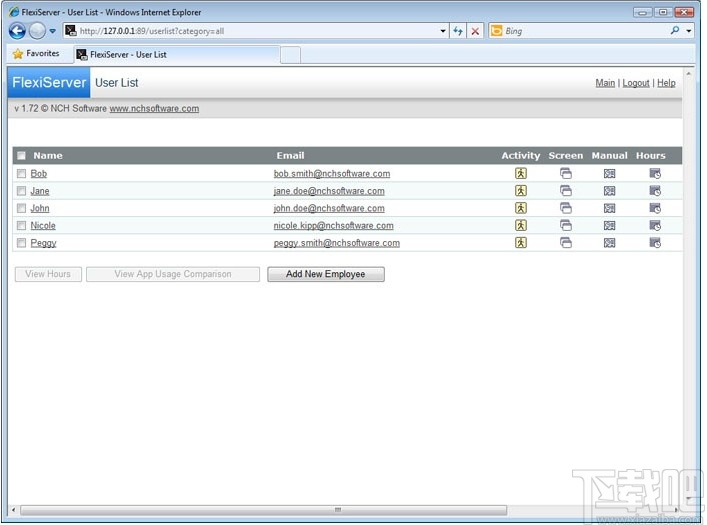This screenshot has height=525, width=707.
Task: Check the box next to John
Action: [21, 208]
